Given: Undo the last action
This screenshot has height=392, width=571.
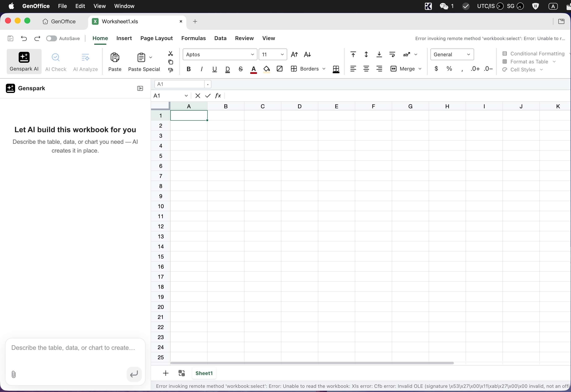Looking at the screenshot, I should coord(24,38).
